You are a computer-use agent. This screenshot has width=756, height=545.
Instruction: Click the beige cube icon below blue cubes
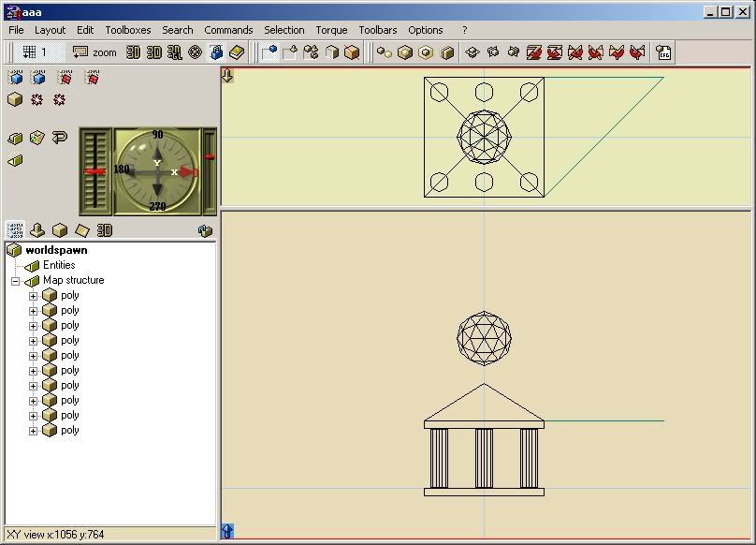pos(15,99)
